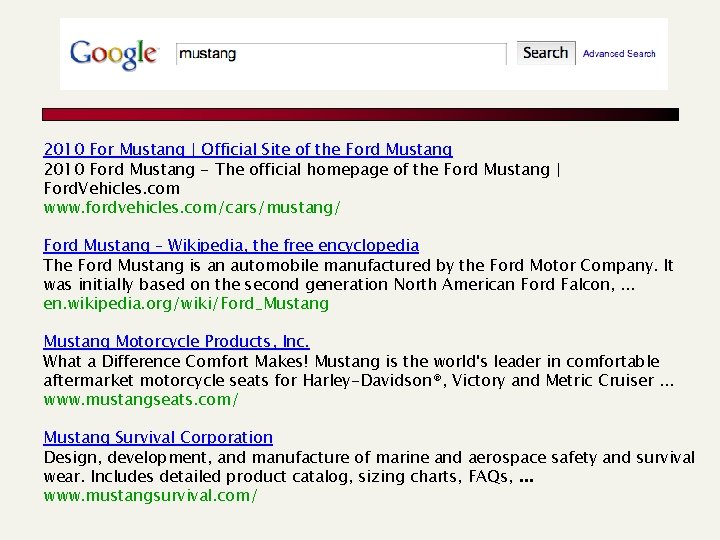The image size is (720, 540).
Task: Open Mustang Survival Corporation result
Action: [158, 437]
